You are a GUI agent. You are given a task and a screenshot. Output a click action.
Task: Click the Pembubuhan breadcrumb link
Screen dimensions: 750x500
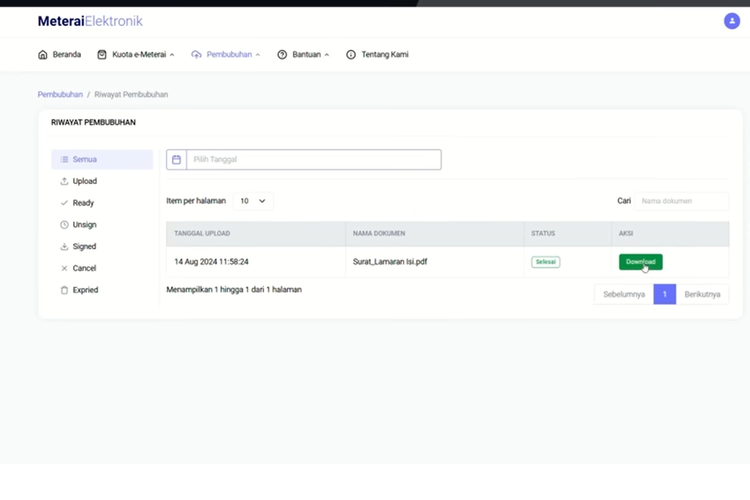point(60,94)
